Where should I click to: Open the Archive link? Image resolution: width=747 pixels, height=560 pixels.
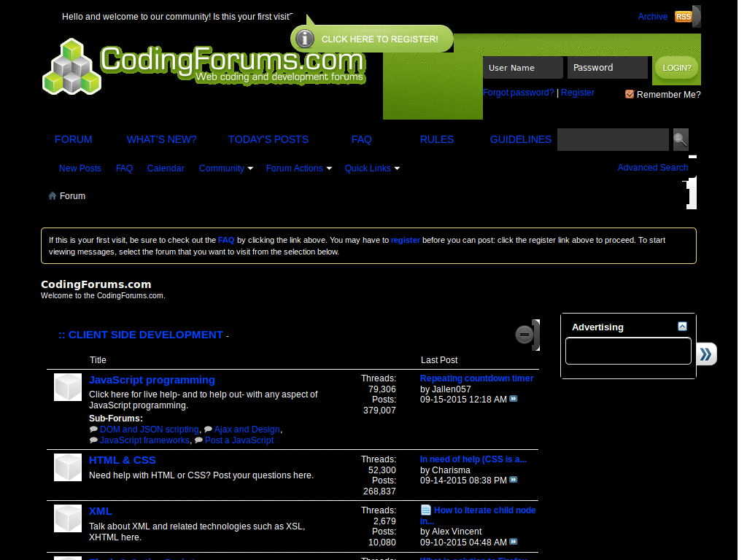(x=653, y=17)
